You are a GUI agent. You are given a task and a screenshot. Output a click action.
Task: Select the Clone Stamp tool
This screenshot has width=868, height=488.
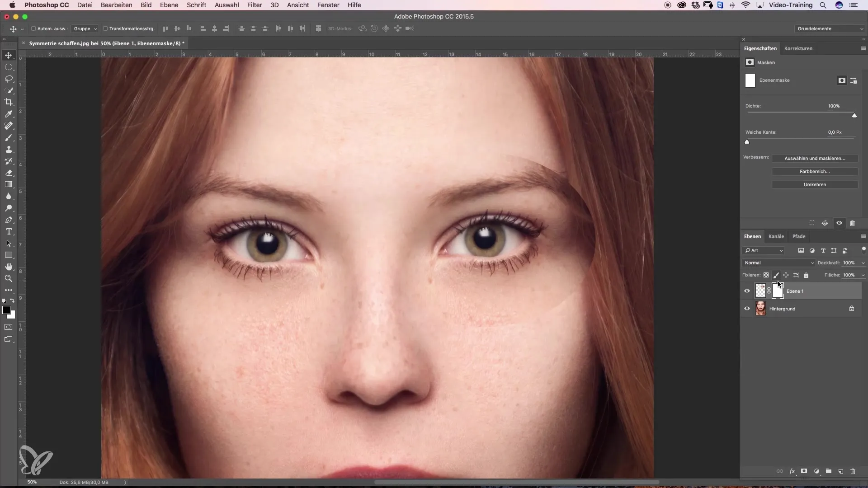pos(9,149)
